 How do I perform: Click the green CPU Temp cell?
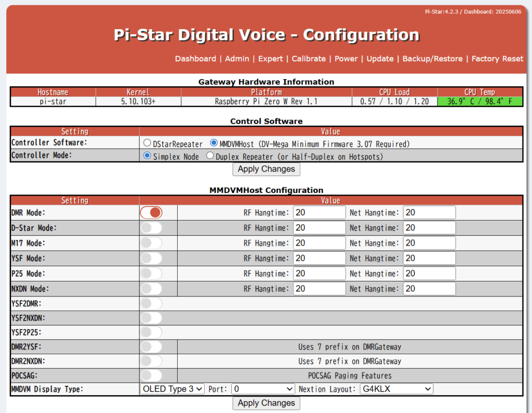coord(480,101)
